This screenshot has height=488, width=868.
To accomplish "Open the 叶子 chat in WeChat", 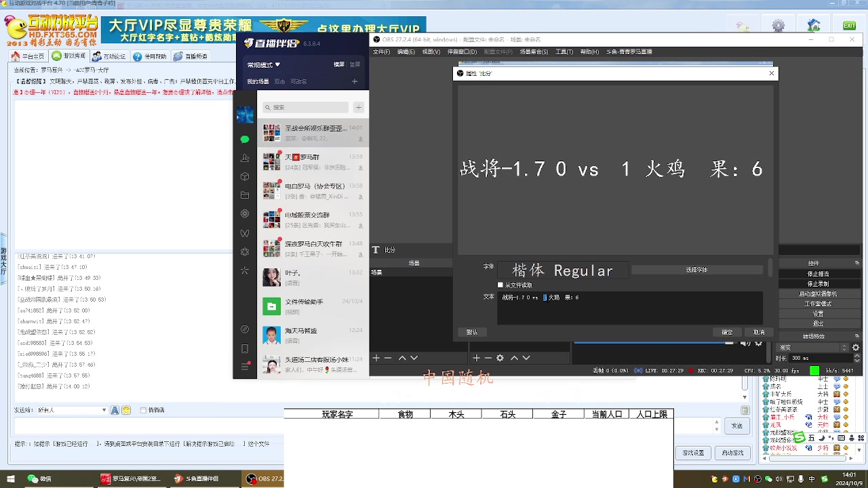I will 313,277.
